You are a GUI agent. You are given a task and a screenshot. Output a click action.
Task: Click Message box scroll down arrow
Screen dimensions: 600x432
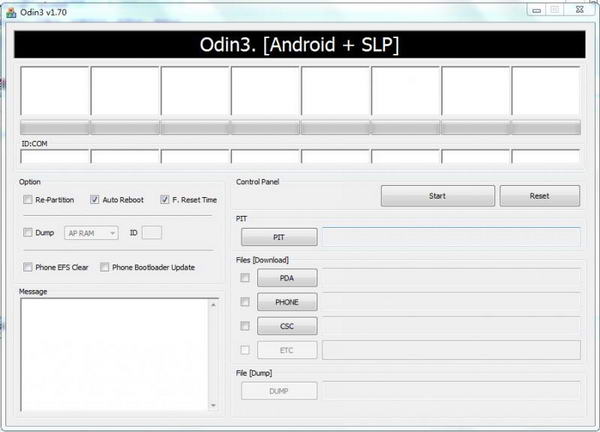214,405
